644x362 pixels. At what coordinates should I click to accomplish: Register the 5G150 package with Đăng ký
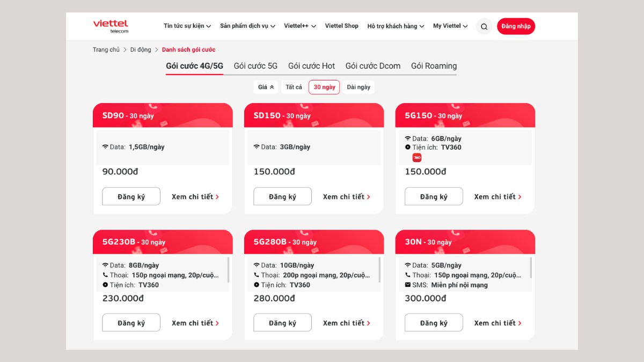434,196
